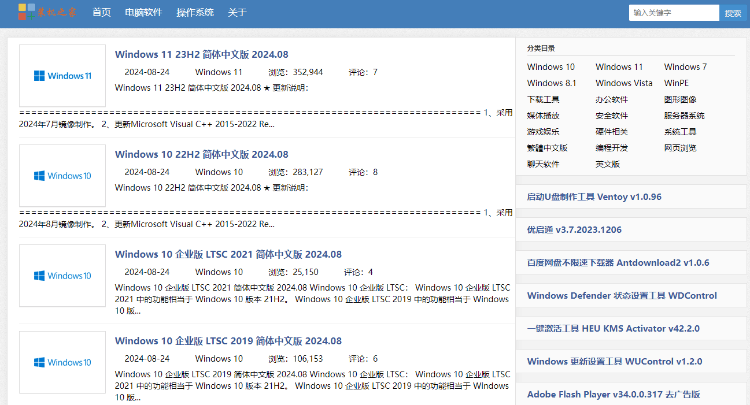Screen dimensions: 750x405
Task: Open Antdownload2 v1.0.6 download tool link
Action: click(x=618, y=263)
